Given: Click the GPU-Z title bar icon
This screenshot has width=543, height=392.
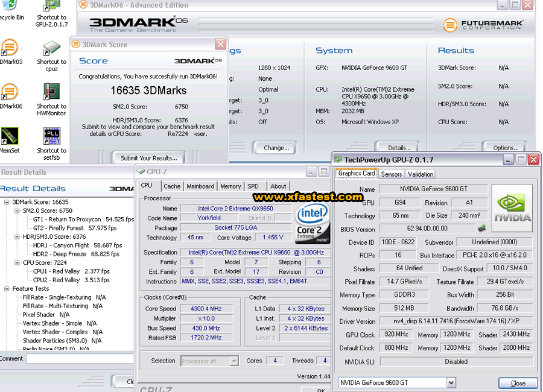Looking at the screenshot, I should (338, 160).
